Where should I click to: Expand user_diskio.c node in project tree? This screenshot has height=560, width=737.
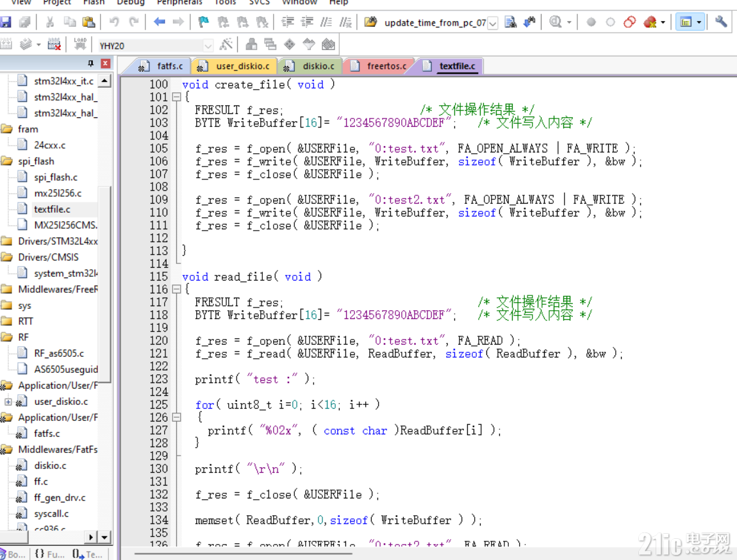pos(8,402)
